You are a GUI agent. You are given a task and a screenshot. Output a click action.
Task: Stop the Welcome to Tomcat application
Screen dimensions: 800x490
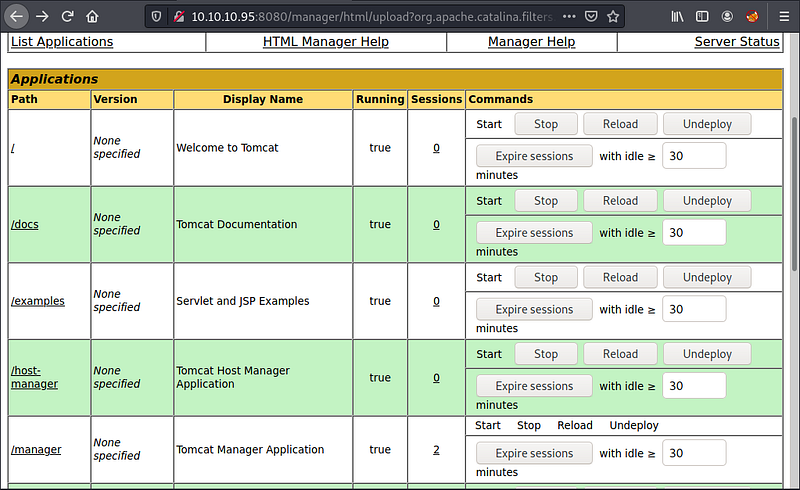click(x=546, y=124)
